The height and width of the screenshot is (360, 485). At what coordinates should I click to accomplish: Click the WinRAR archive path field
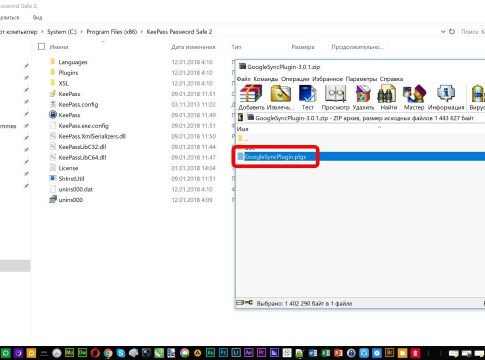tap(364, 118)
